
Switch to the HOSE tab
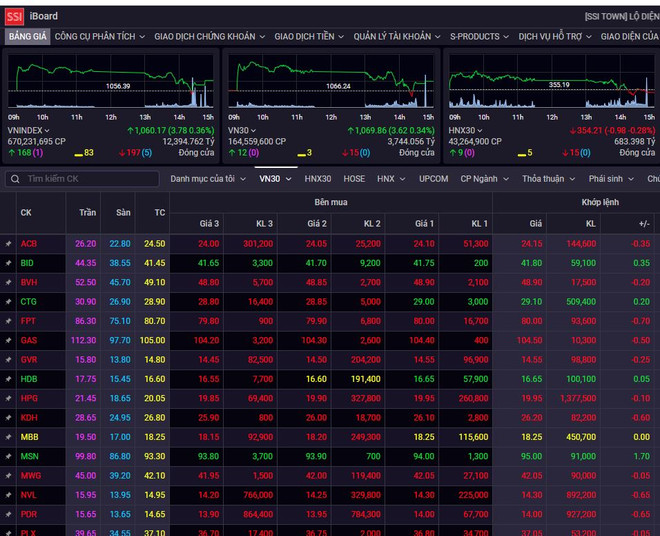click(354, 179)
